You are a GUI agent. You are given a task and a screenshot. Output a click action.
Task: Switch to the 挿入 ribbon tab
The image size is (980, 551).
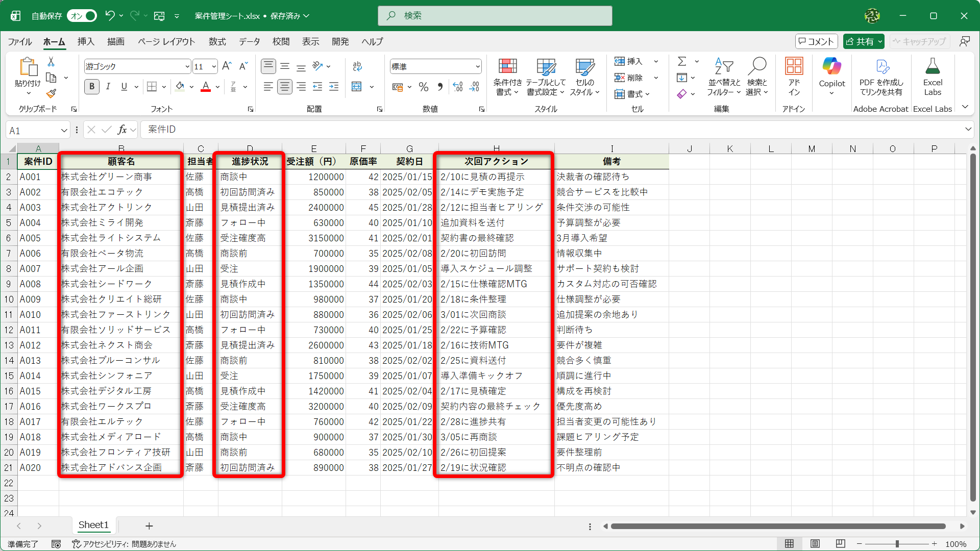[x=86, y=42]
